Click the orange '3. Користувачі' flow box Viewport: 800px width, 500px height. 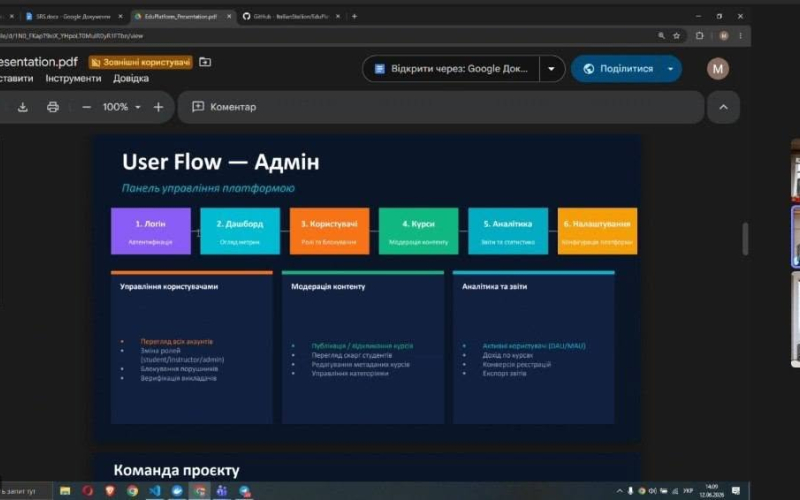[329, 231]
